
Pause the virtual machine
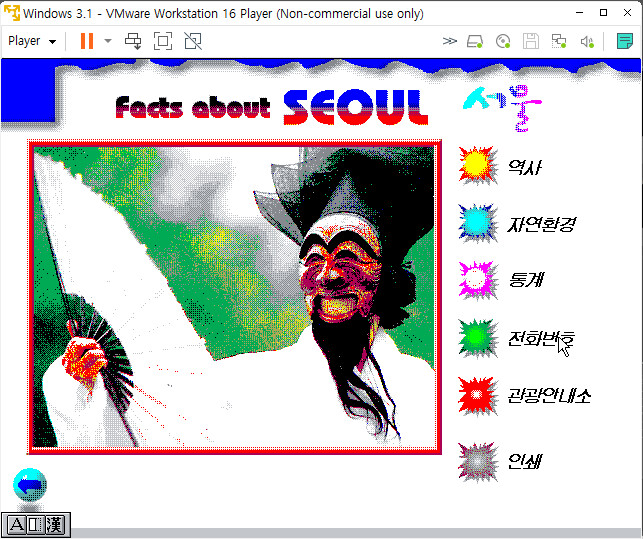[x=87, y=41]
